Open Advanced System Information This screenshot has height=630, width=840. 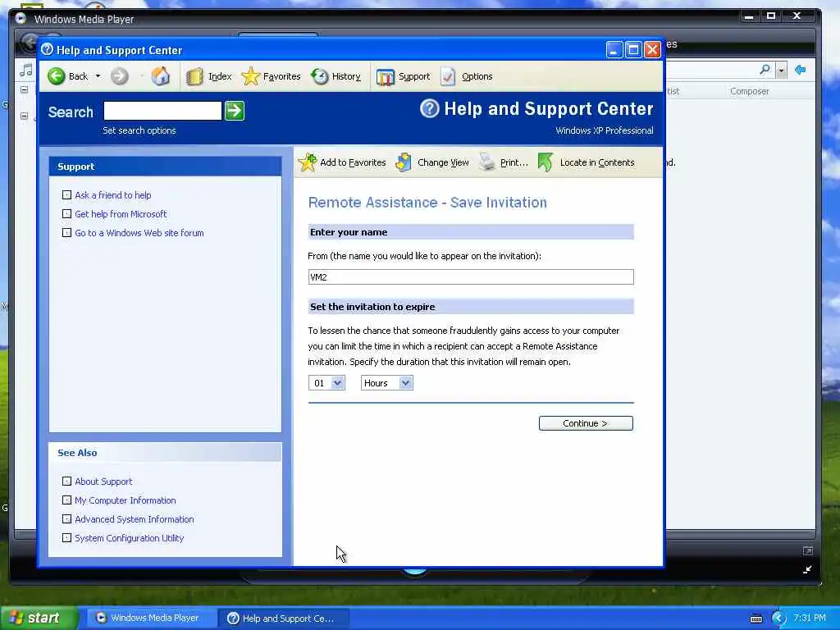pyautogui.click(x=135, y=519)
